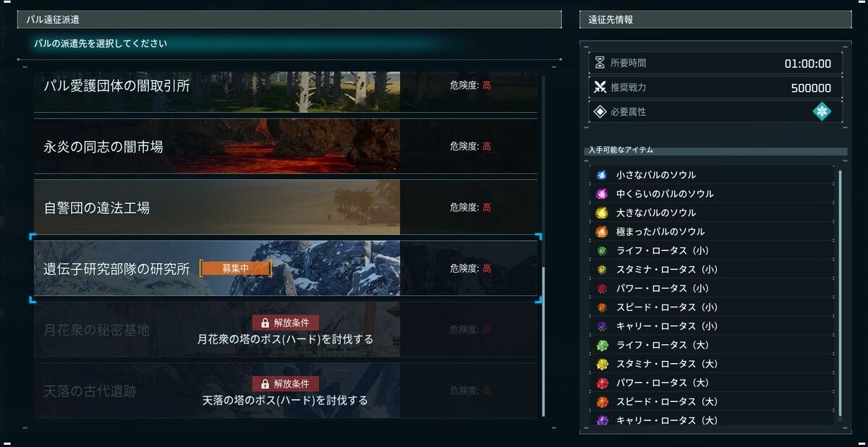Click the crossed swords recommended-power icon
The height and width of the screenshot is (447, 868).
[x=600, y=88]
